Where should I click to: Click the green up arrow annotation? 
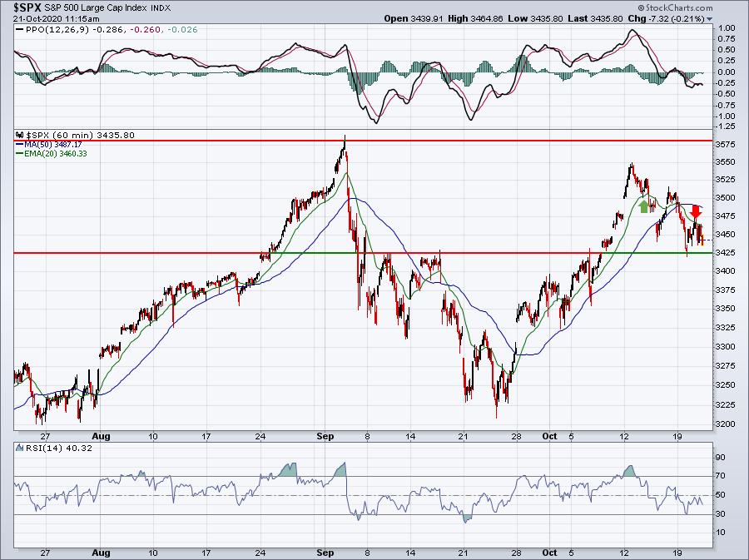point(643,206)
